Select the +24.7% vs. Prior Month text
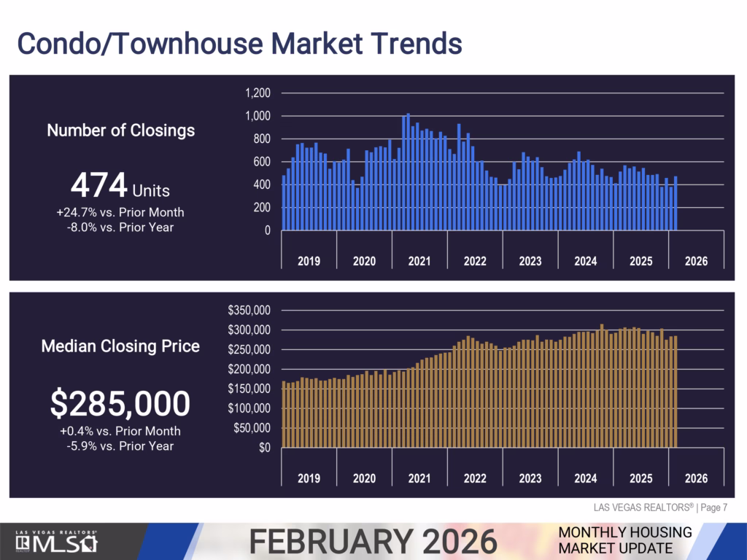The width and height of the screenshot is (747, 560). [121, 213]
